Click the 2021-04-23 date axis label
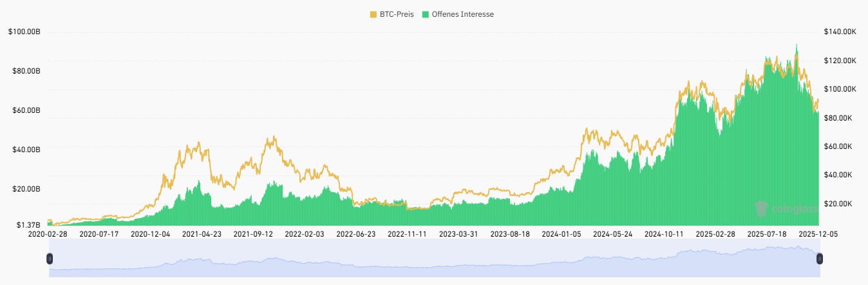The image size is (868, 285). coord(202,233)
